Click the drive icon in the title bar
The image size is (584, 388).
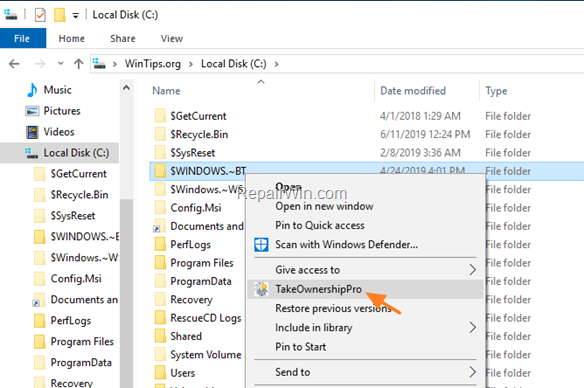click(x=10, y=15)
